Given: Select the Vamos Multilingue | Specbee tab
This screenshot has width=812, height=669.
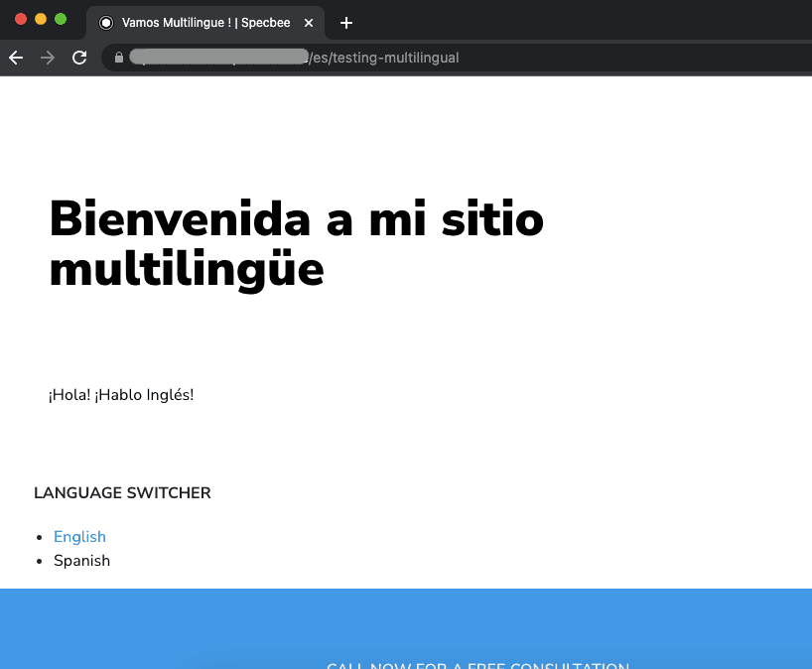Looking at the screenshot, I should (x=205, y=23).
